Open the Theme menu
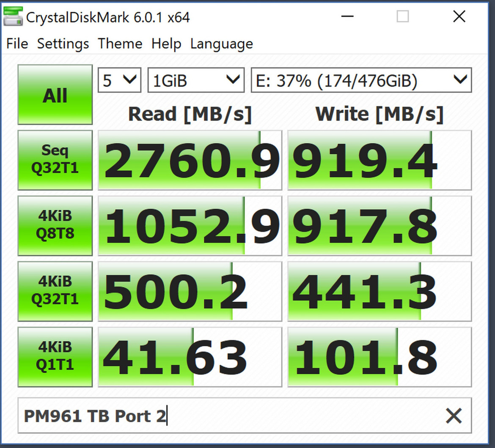495x448 pixels. click(120, 44)
